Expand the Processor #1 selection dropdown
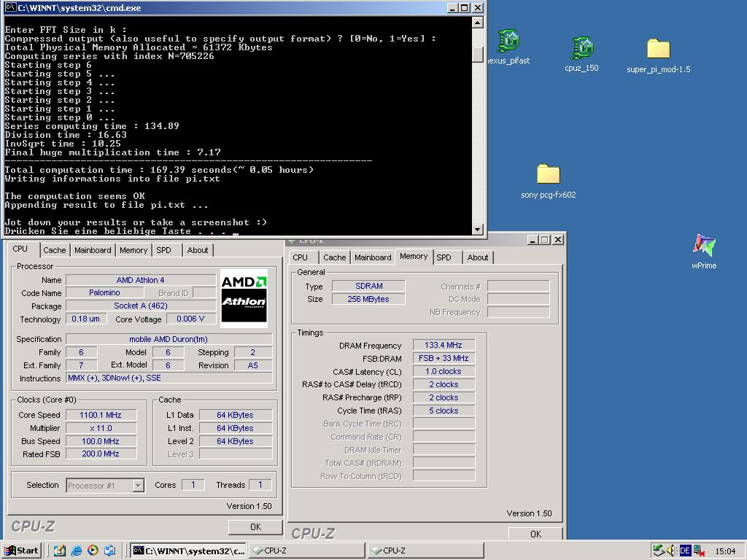Viewport: 747px width, 560px height. [138, 485]
